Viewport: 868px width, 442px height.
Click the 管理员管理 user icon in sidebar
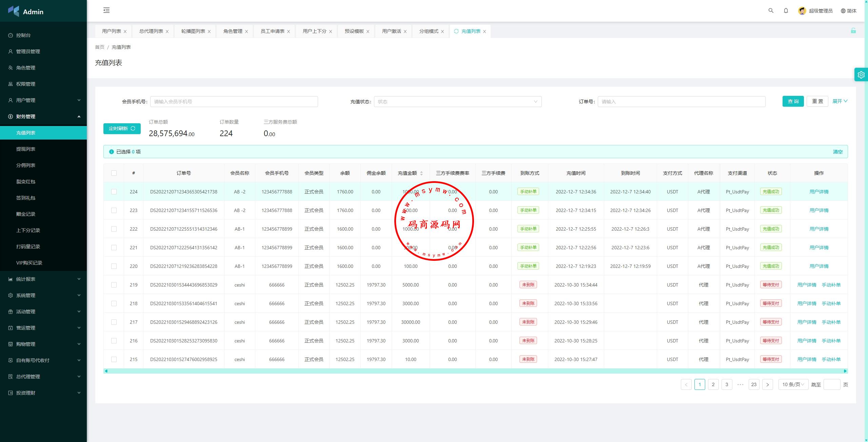pyautogui.click(x=11, y=51)
